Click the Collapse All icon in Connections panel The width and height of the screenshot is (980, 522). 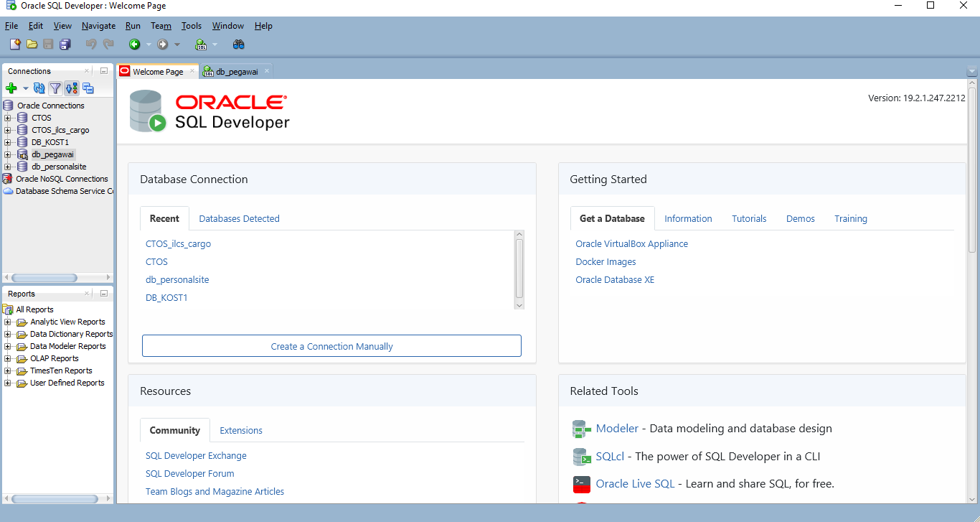point(88,88)
